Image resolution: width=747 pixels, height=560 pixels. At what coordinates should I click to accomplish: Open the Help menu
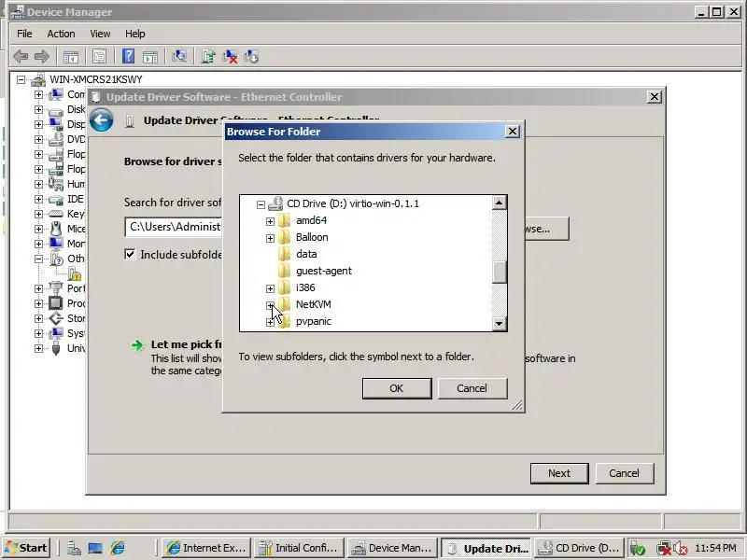(134, 34)
